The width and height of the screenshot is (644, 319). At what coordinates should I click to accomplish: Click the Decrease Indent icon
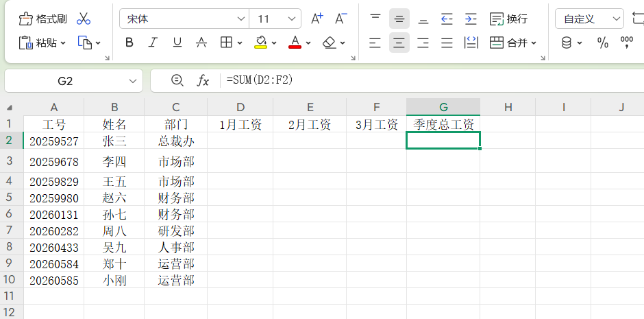pyautogui.click(x=447, y=19)
